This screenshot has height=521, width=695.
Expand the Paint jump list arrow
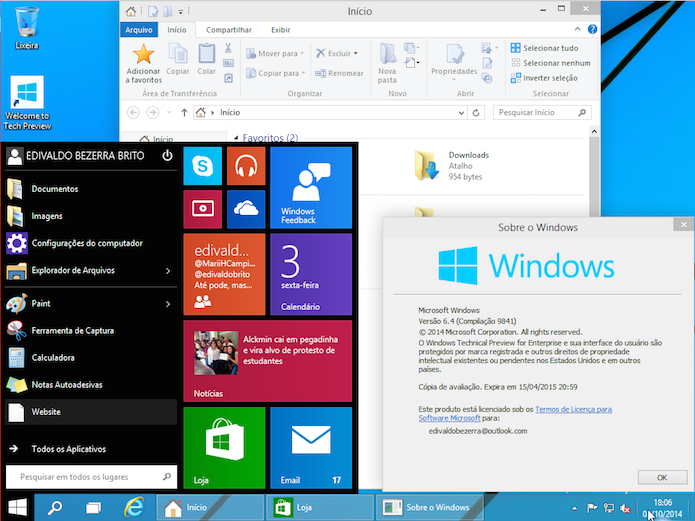pos(168,304)
